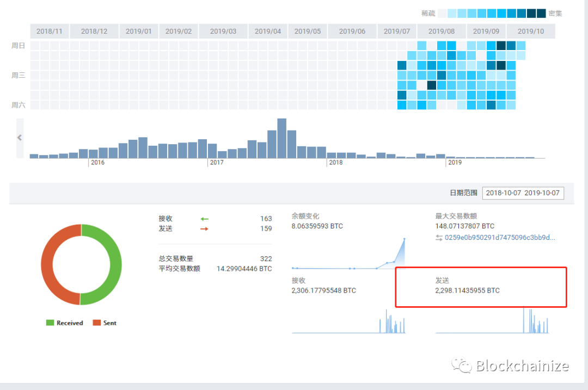Click the 2019 timeline marker

tap(455, 163)
